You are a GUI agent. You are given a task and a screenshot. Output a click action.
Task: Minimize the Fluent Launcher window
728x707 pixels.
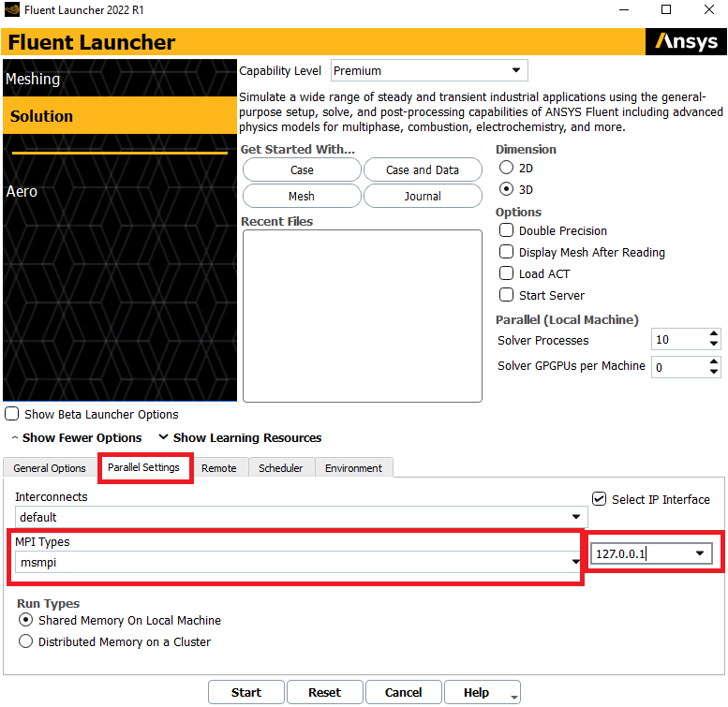pos(624,9)
